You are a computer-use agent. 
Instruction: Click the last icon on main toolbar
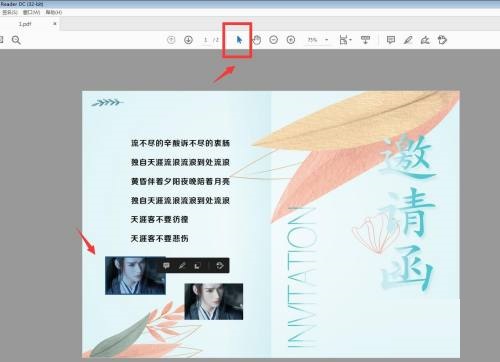[442, 40]
